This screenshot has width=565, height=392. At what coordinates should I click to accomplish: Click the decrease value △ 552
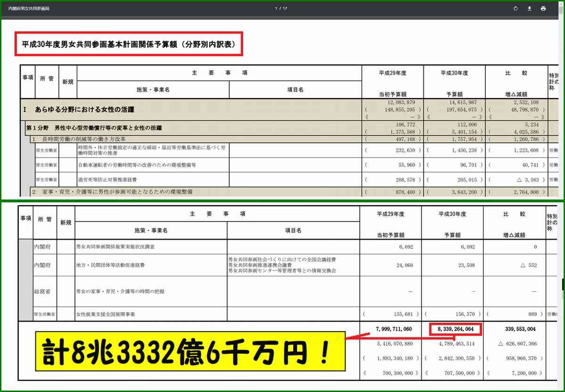point(529,265)
